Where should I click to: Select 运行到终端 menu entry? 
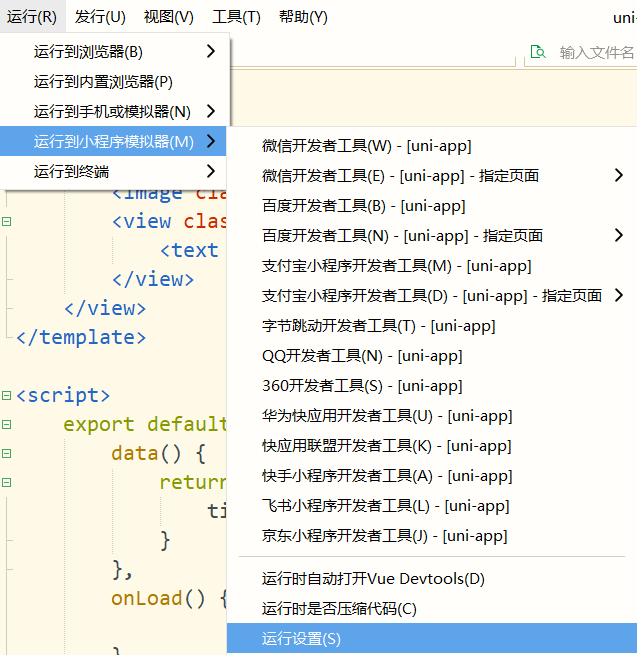(114, 171)
